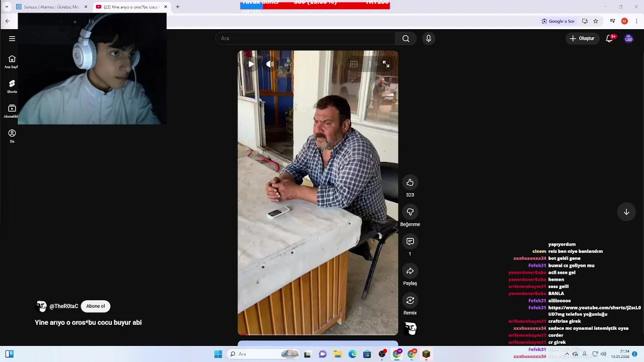This screenshot has height=362, width=644.
Task: Close the Aternos tab
Action: tap(86, 7)
